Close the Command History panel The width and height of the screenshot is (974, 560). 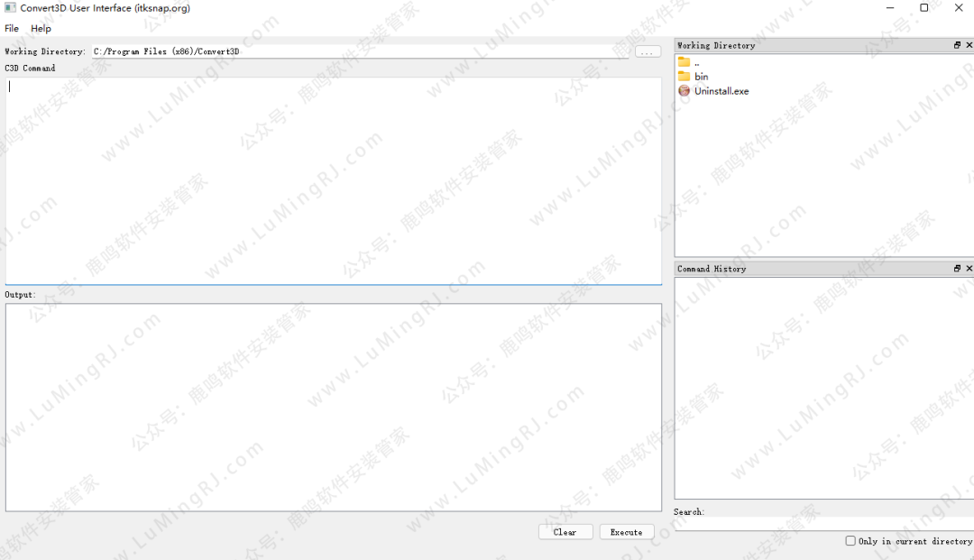969,268
